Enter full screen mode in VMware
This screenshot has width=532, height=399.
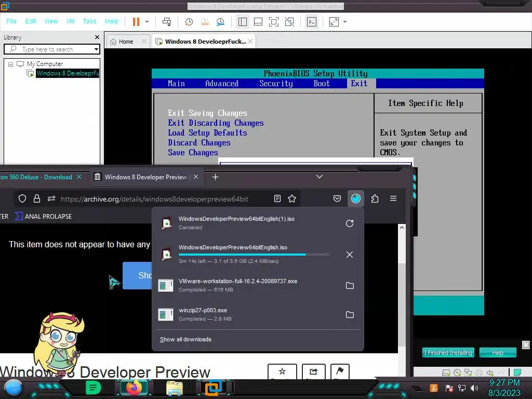coord(273,22)
